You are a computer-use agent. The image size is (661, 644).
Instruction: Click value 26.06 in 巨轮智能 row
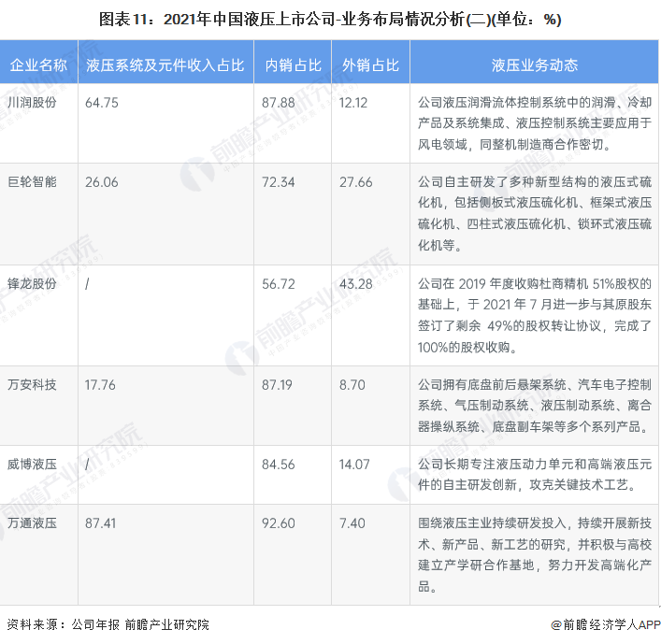pyautogui.click(x=102, y=182)
